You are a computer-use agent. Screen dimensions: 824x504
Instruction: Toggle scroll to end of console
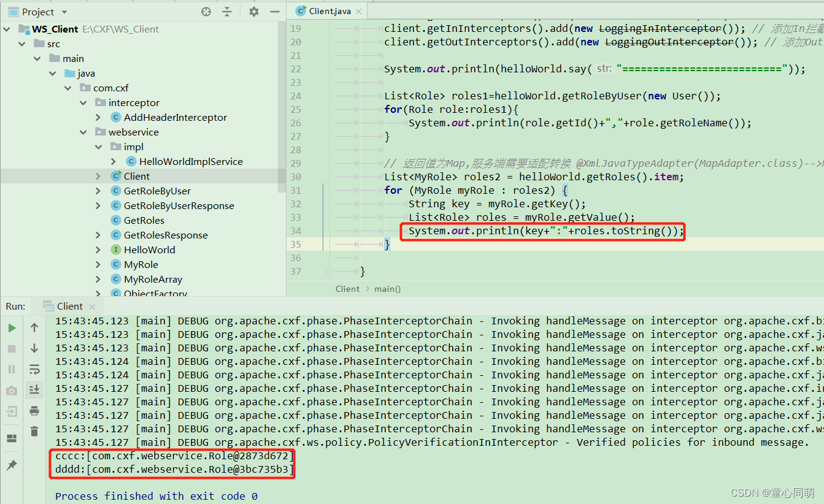coord(34,390)
